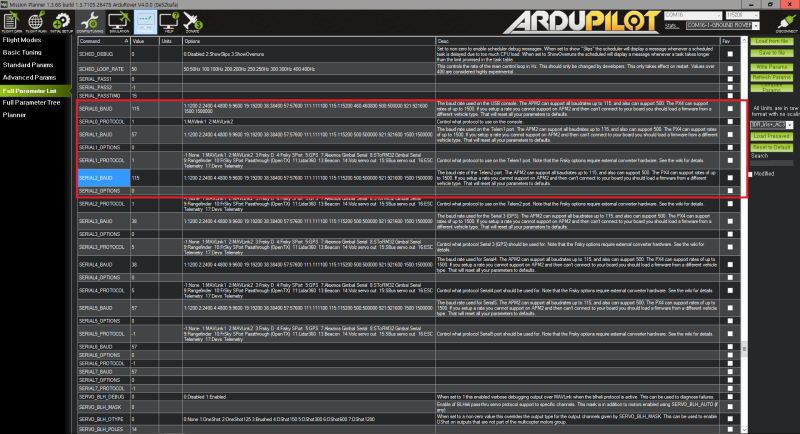Screen dimensions: 800x434
Task: Select the Config/Tuning wrench icon
Action: tap(90, 22)
